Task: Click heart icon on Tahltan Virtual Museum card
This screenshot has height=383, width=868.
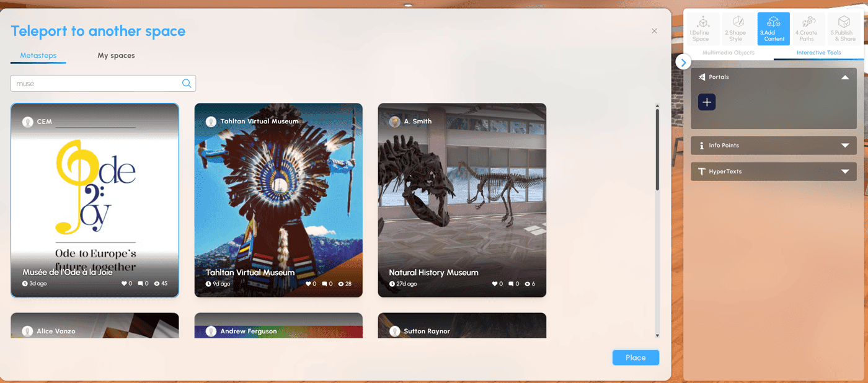Action: [308, 284]
